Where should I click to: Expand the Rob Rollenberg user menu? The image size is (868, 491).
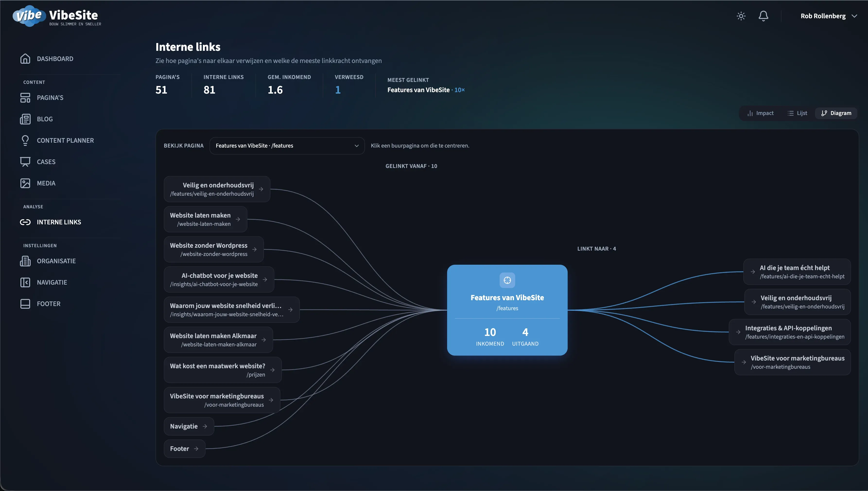click(x=829, y=16)
